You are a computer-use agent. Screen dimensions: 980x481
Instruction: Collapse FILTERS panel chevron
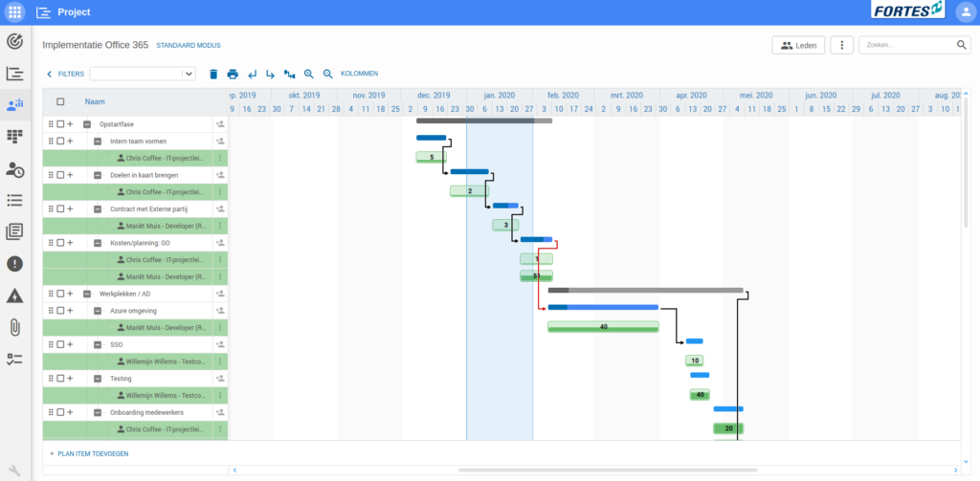[50, 74]
